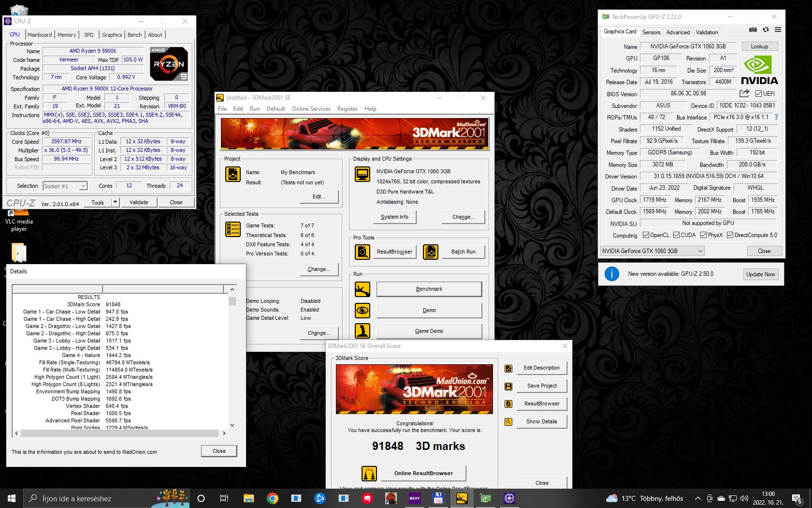Screen dimensions: 812x508
Task: Click the NVIDIA logo in GPU-Z
Action: 759,71
